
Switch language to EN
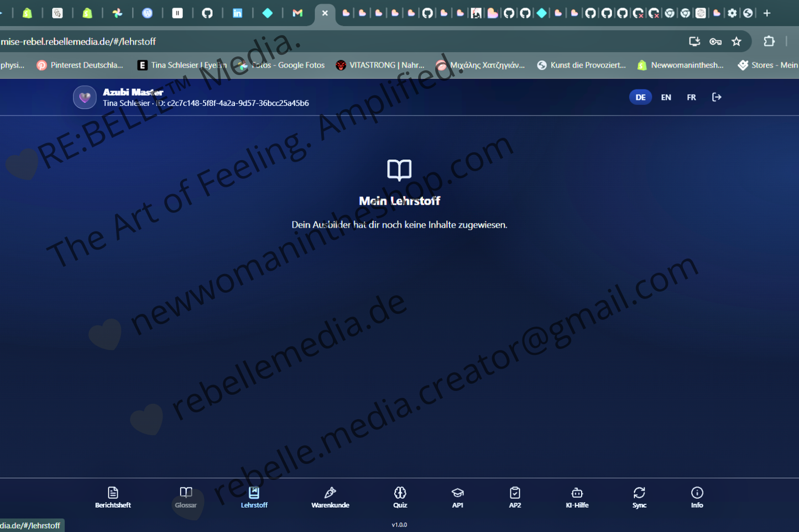coord(666,97)
